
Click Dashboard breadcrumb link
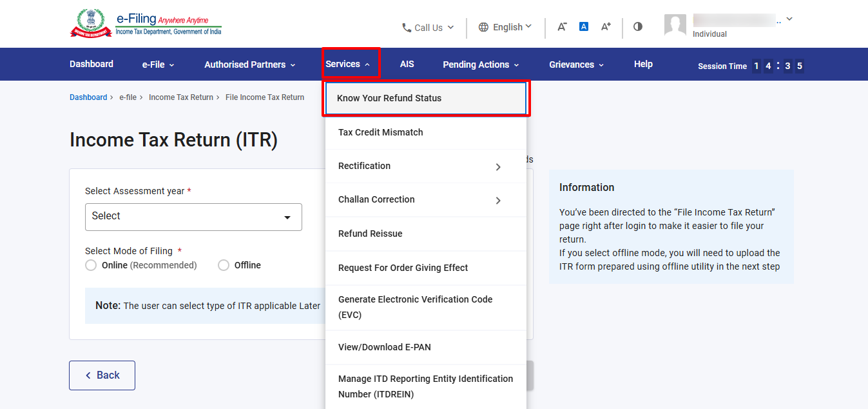[x=88, y=97]
